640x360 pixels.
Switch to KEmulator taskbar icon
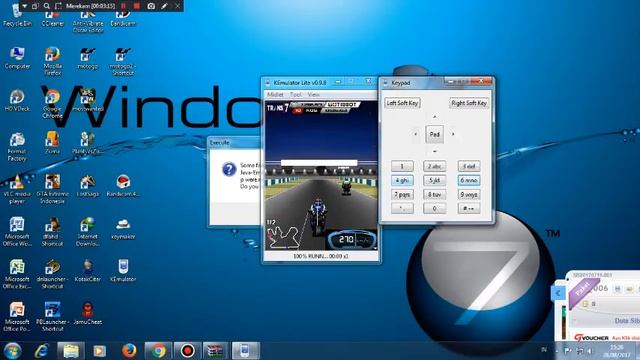click(246, 351)
